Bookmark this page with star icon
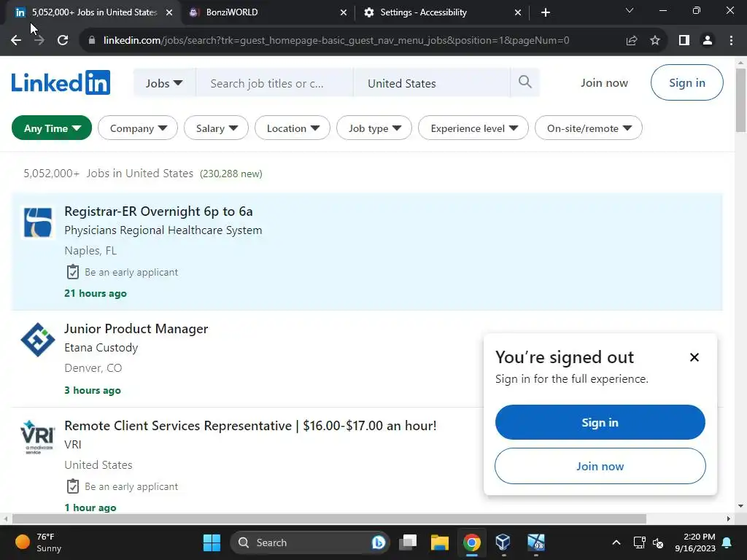The height and width of the screenshot is (560, 747). point(655,41)
